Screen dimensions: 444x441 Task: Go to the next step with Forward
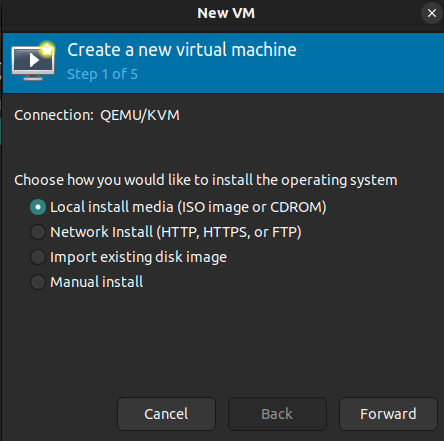click(388, 414)
